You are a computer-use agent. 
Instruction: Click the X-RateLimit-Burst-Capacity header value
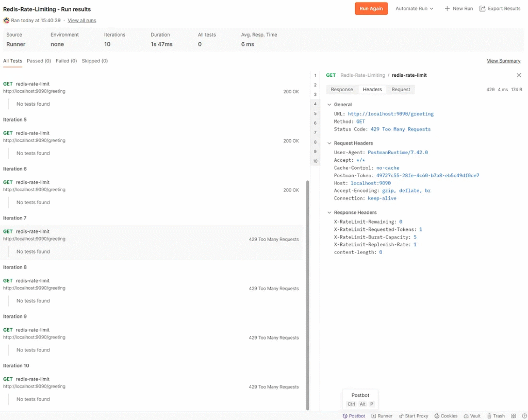(415, 237)
